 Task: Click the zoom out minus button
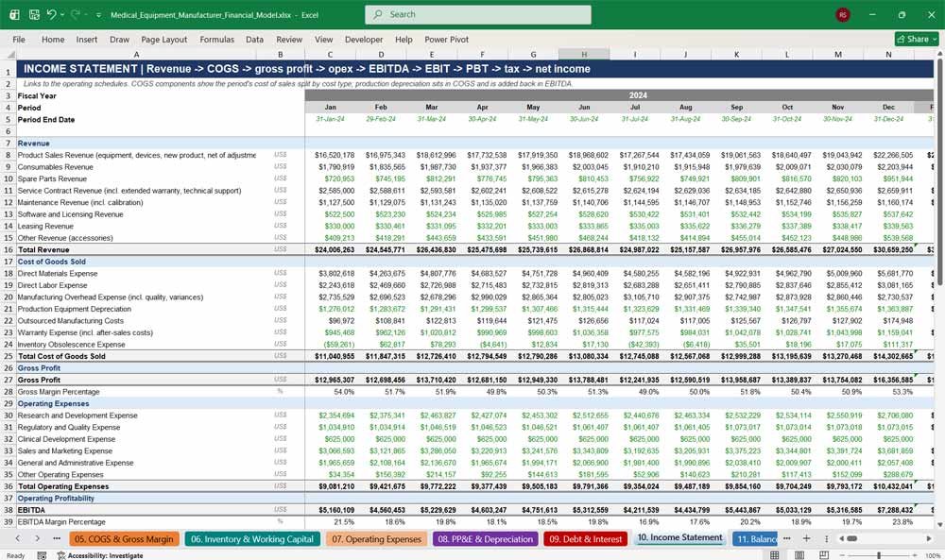pyautogui.click(x=840, y=555)
